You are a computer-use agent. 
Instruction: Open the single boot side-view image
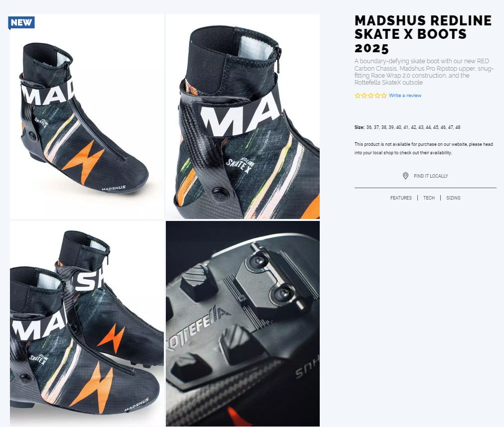pyautogui.click(x=87, y=116)
